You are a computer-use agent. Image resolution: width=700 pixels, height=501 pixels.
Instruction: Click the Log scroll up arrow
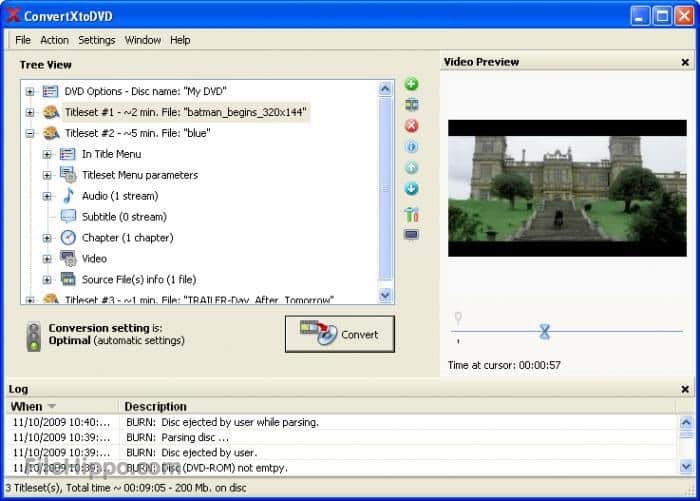[x=686, y=422]
